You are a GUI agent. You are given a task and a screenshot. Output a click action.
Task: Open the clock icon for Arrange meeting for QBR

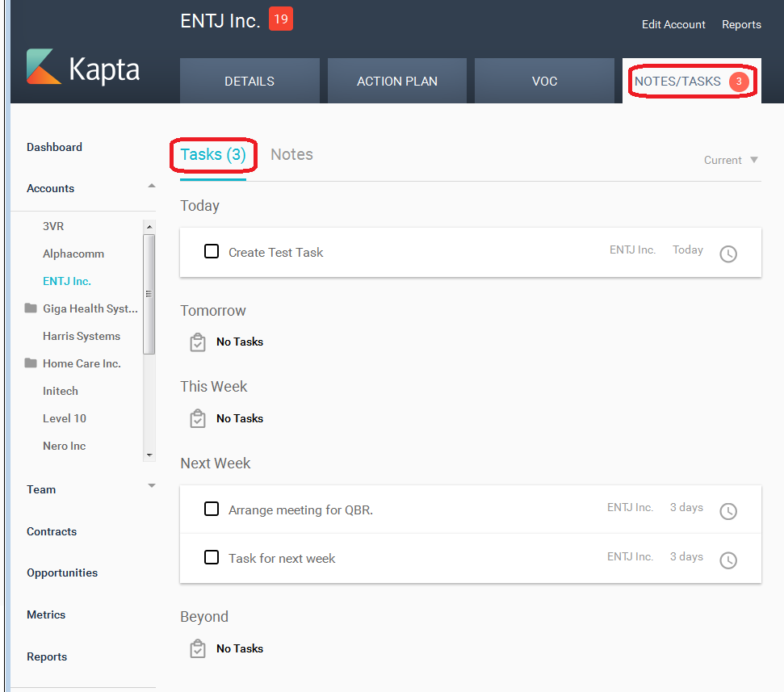tap(728, 511)
